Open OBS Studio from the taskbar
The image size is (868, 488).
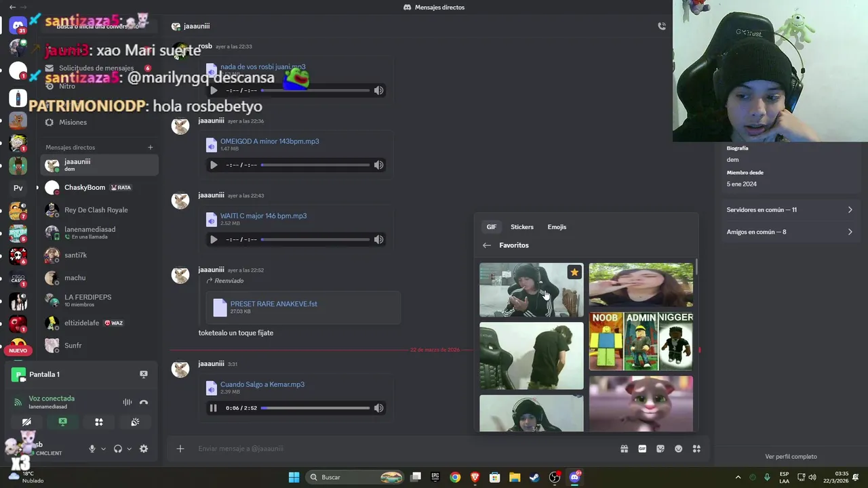pos(555,477)
